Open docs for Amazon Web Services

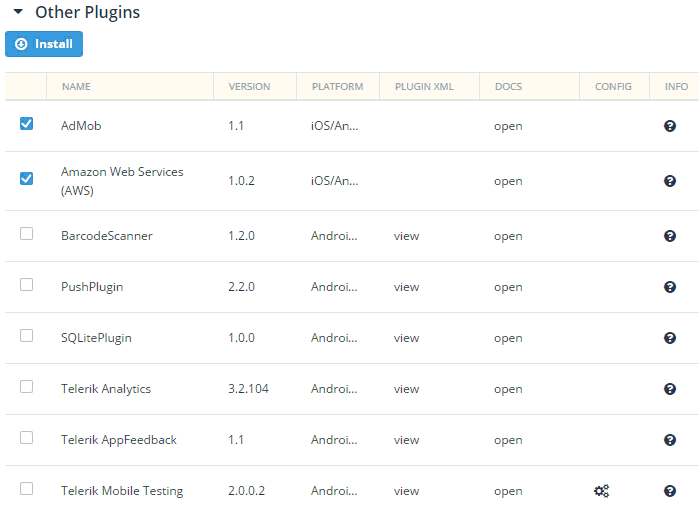coord(508,182)
